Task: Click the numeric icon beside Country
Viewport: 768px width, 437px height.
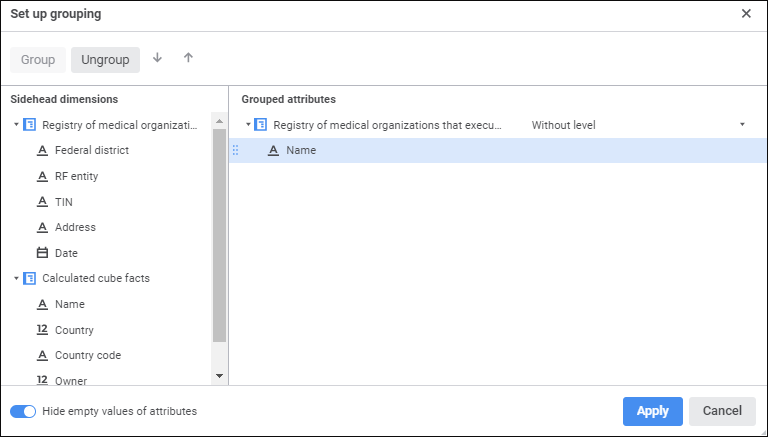Action: (x=42, y=330)
